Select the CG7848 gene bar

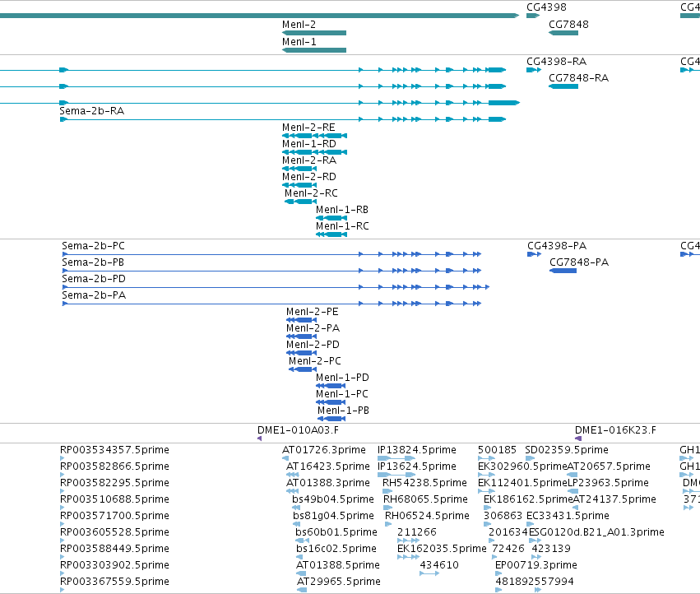click(x=563, y=33)
